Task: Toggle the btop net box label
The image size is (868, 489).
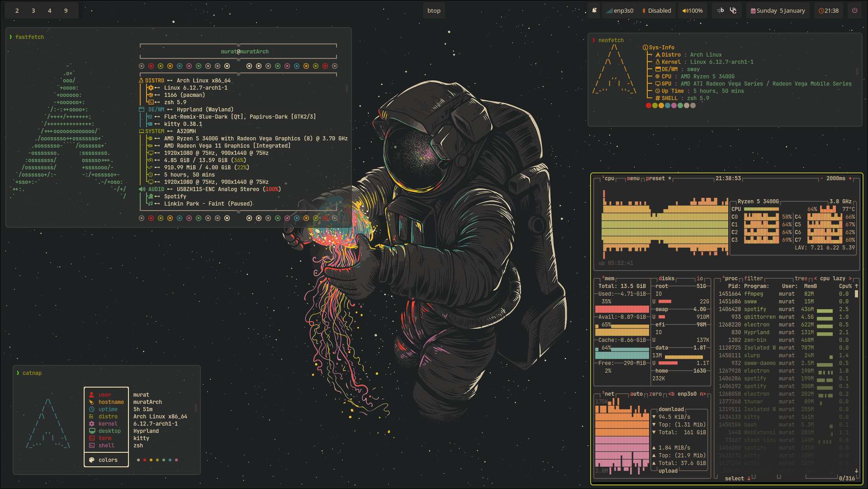Action: [x=608, y=394]
